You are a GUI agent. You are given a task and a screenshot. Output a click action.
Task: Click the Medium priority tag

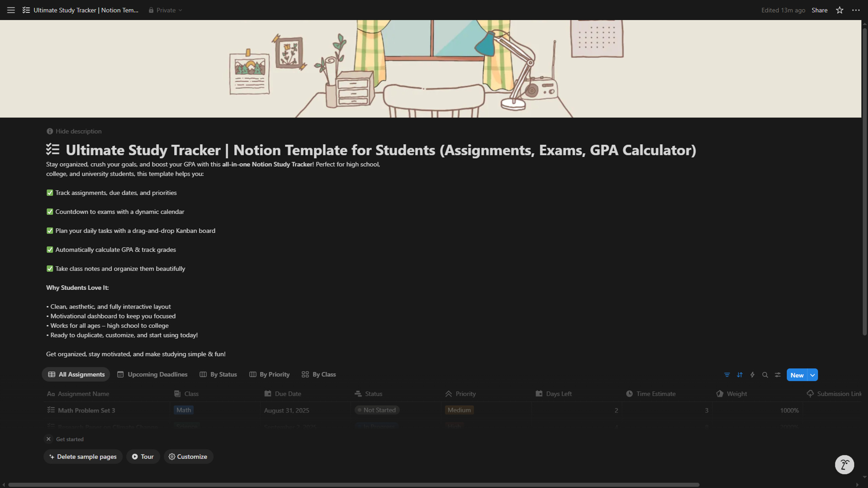(459, 410)
